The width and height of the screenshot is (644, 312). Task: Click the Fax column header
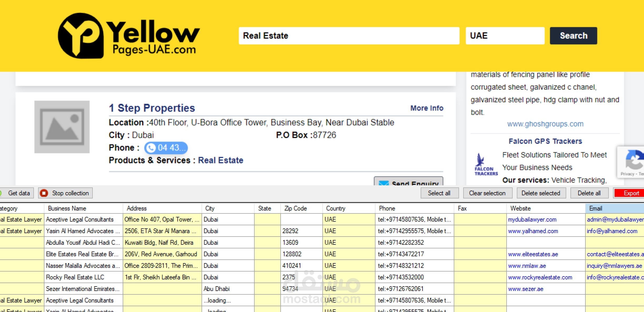click(480, 208)
